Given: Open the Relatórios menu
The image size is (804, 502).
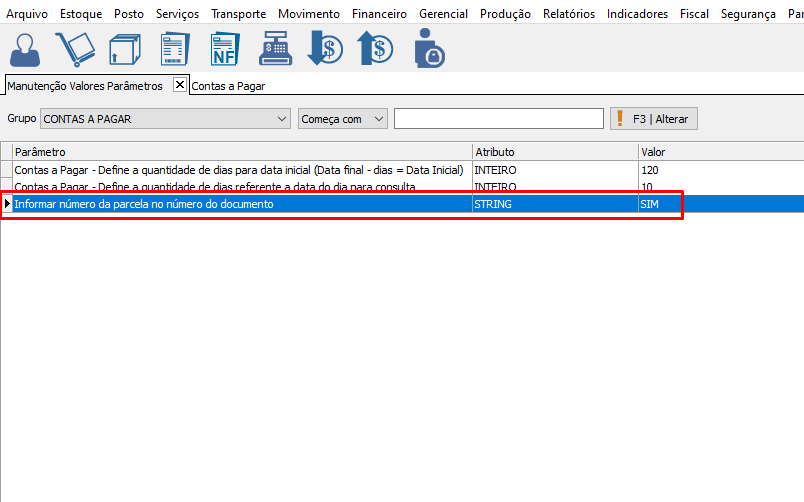Looking at the screenshot, I should click(x=568, y=14).
